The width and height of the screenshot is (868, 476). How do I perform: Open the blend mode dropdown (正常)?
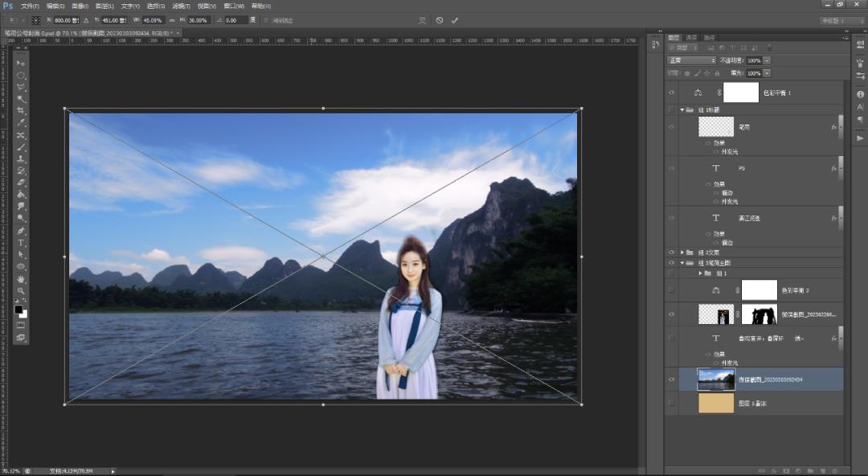point(691,60)
